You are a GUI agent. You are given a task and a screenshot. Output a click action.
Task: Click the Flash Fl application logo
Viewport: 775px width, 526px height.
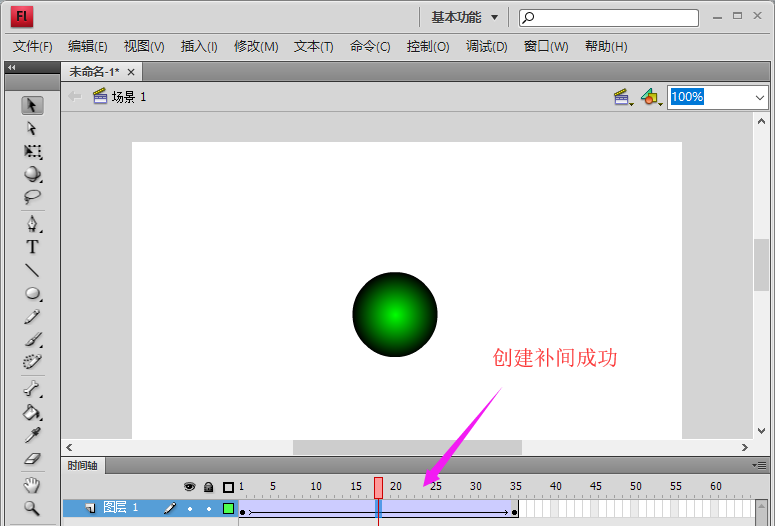tap(22, 17)
